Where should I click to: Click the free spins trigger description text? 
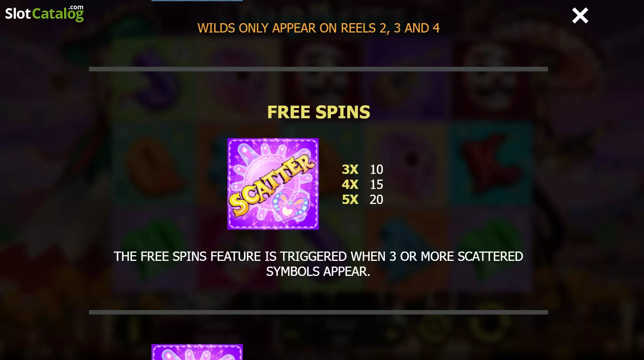318,264
